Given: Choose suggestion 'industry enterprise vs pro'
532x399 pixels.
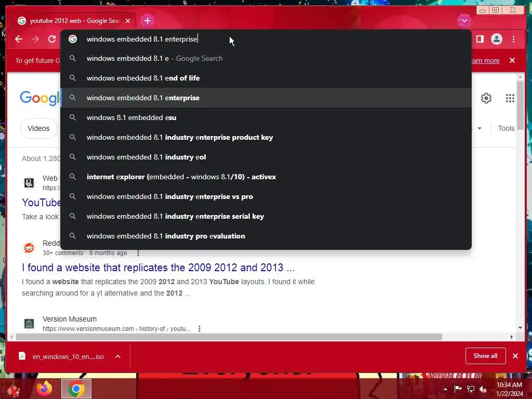Looking at the screenshot, I should tap(266, 196).
